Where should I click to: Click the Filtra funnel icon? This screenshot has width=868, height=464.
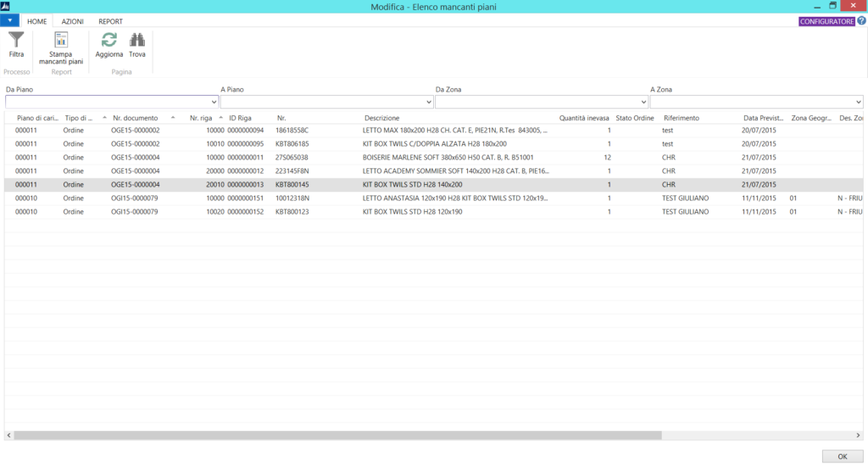pos(16,40)
